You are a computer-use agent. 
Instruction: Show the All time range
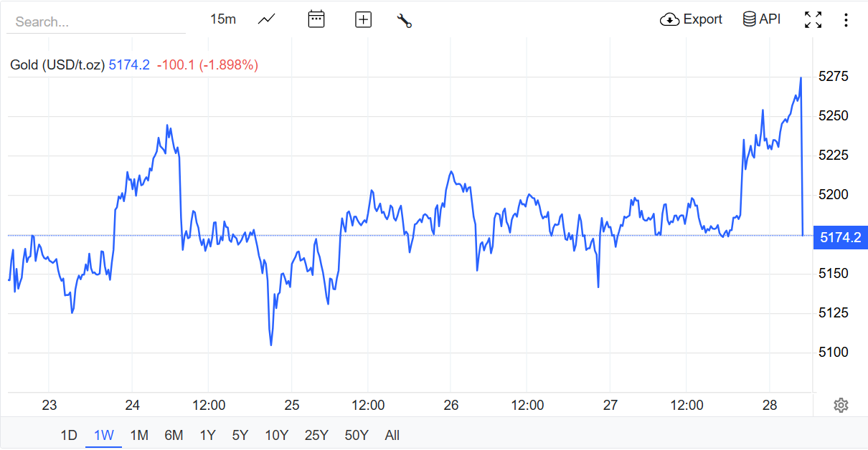[392, 435]
